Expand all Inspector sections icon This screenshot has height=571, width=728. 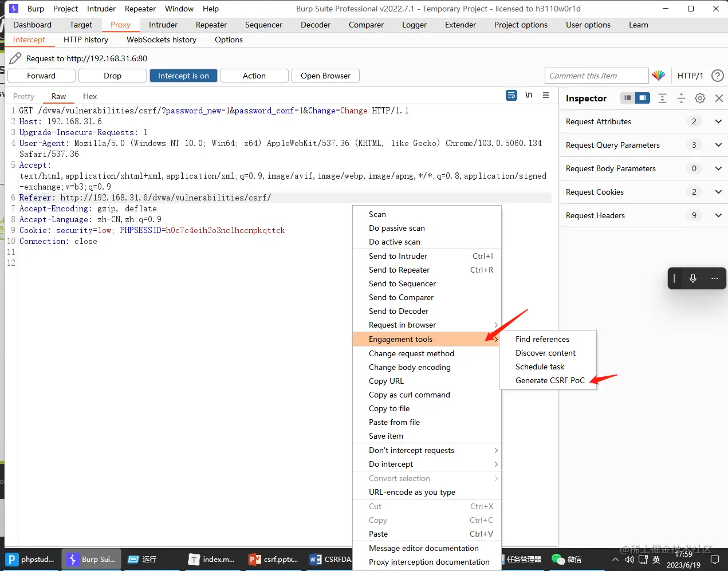[662, 98]
